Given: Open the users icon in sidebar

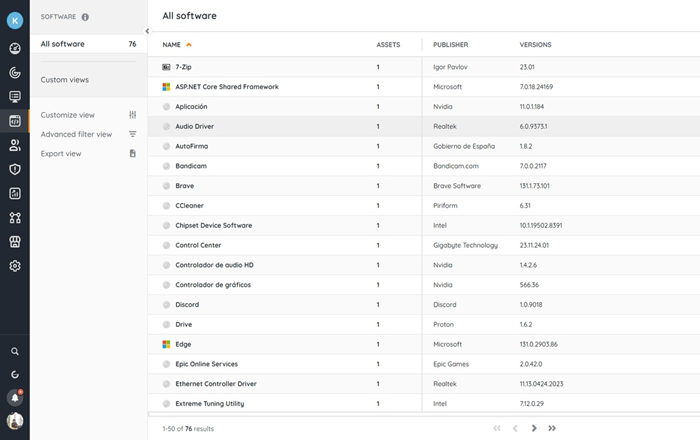Looking at the screenshot, I should (15, 145).
